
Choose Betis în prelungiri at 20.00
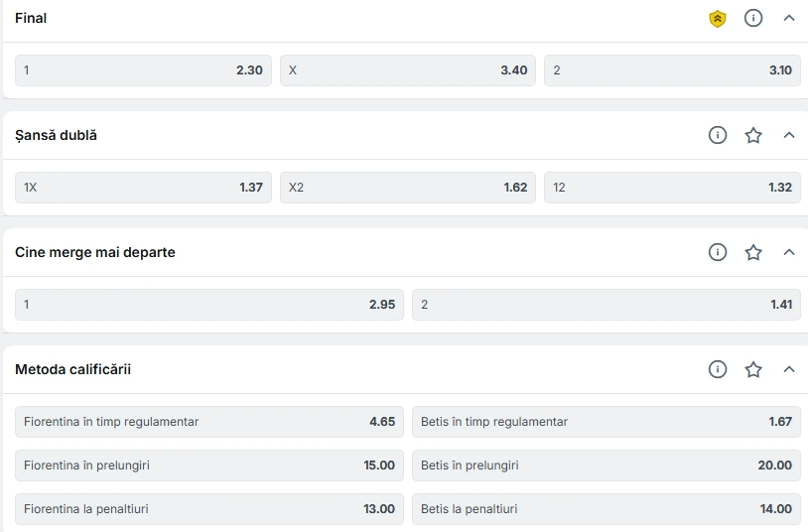coord(606,465)
